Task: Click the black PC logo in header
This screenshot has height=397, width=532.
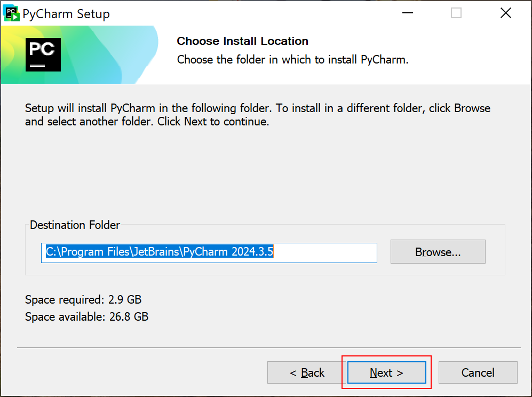Action: click(43, 54)
